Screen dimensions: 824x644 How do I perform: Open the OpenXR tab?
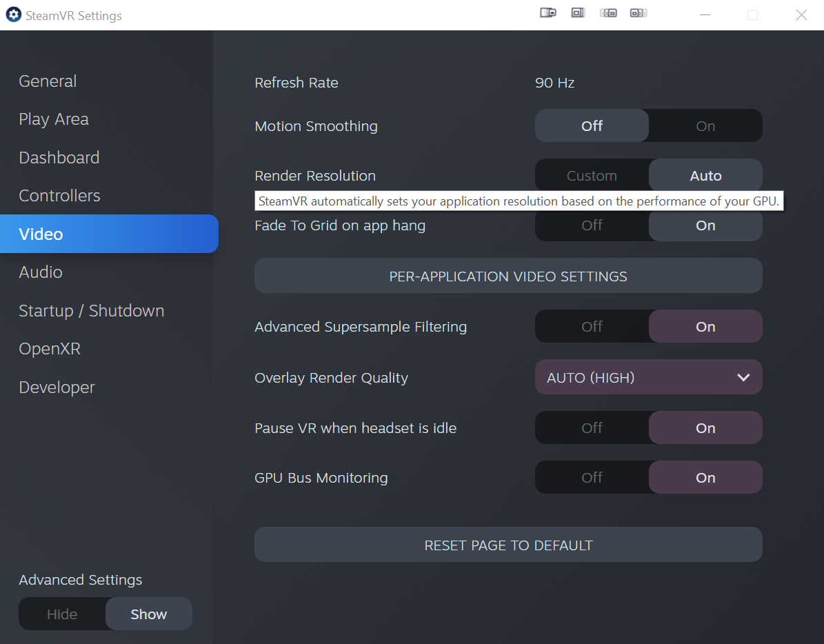coord(50,349)
